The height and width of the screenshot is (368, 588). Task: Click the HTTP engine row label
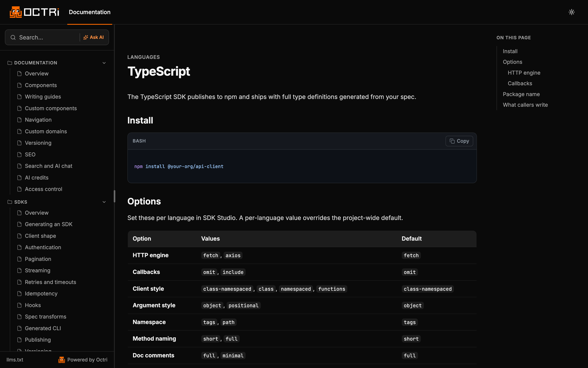click(150, 255)
